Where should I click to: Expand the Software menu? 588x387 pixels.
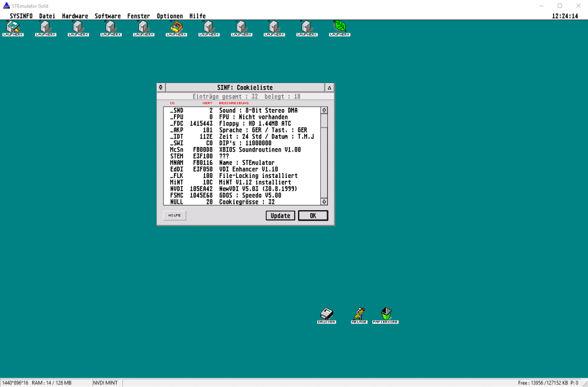107,16
